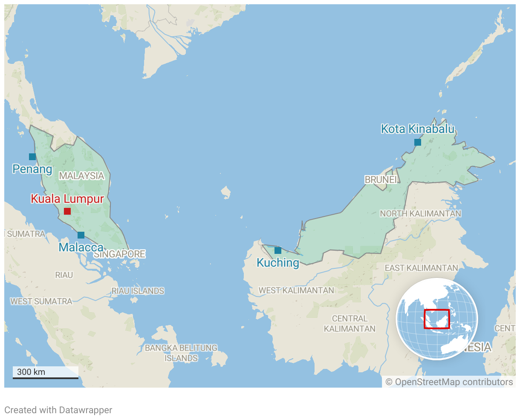Click the Kuala Lumpur text label

(x=67, y=199)
